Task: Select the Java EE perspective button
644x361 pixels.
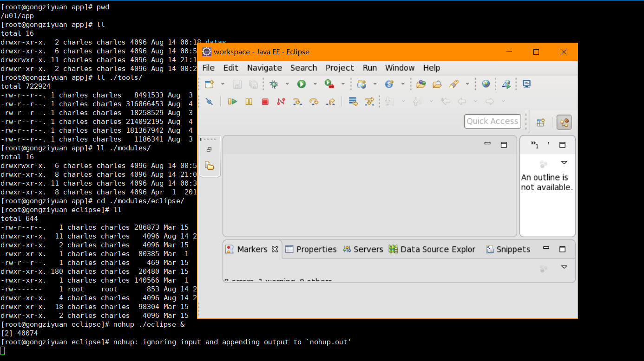Action: coord(564,122)
